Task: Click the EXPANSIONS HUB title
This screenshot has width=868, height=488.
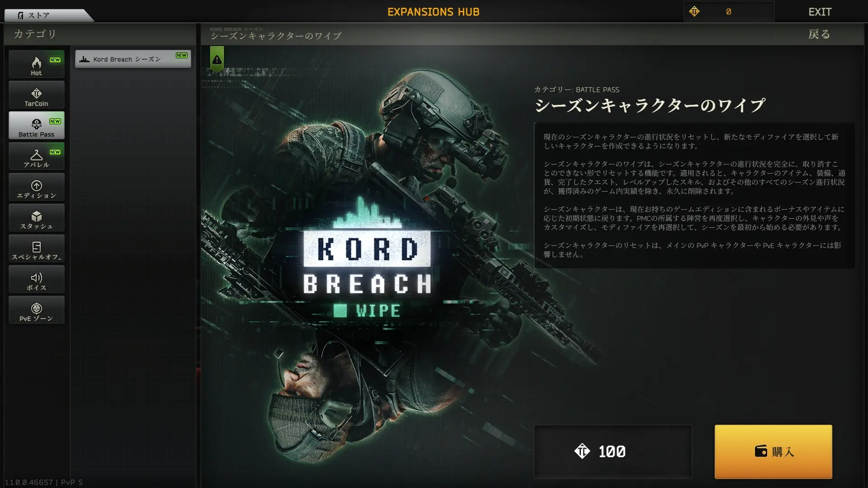Action: (x=434, y=12)
